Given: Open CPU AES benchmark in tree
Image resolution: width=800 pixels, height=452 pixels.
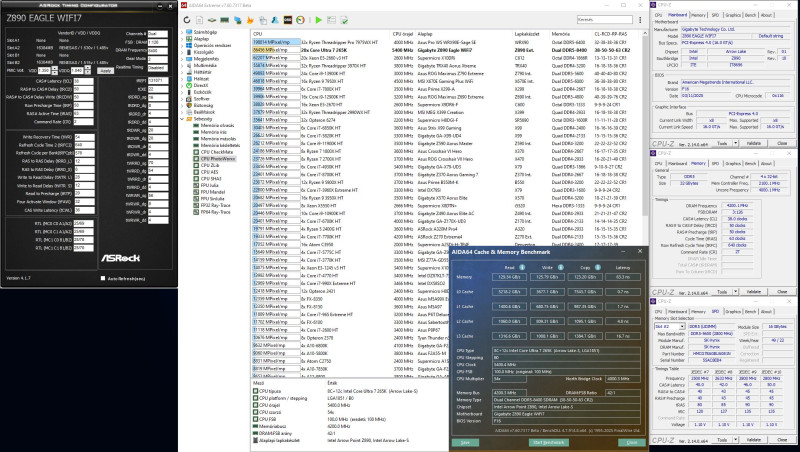Looking at the screenshot, I should 209,172.
